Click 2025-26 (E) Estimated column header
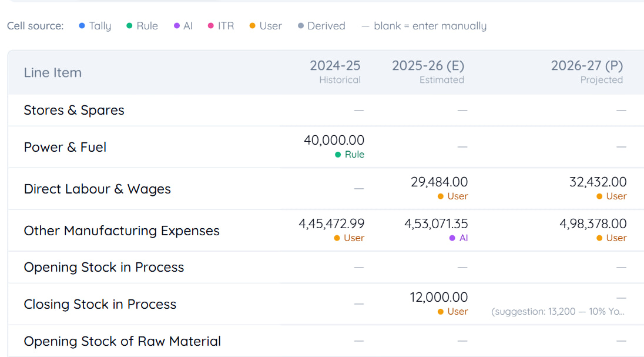Screen dimensions: 644x357 428,72
